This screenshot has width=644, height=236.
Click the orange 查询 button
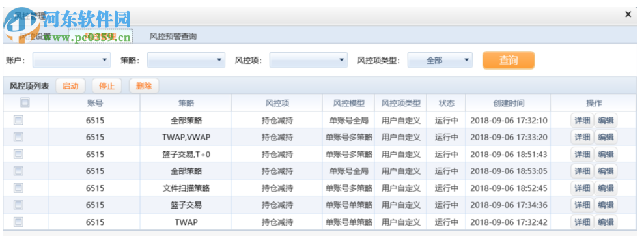pos(509,60)
